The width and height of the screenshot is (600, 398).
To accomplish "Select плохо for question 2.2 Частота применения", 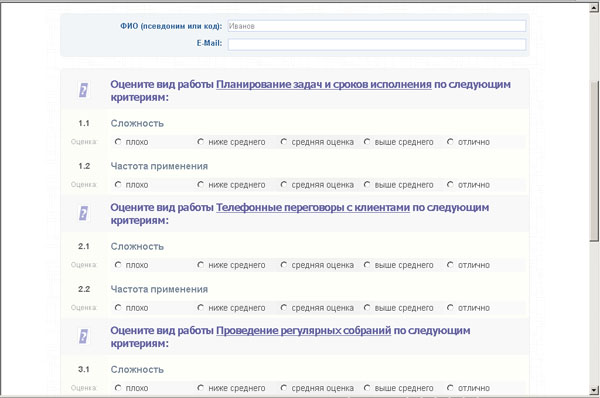I will click(x=118, y=308).
